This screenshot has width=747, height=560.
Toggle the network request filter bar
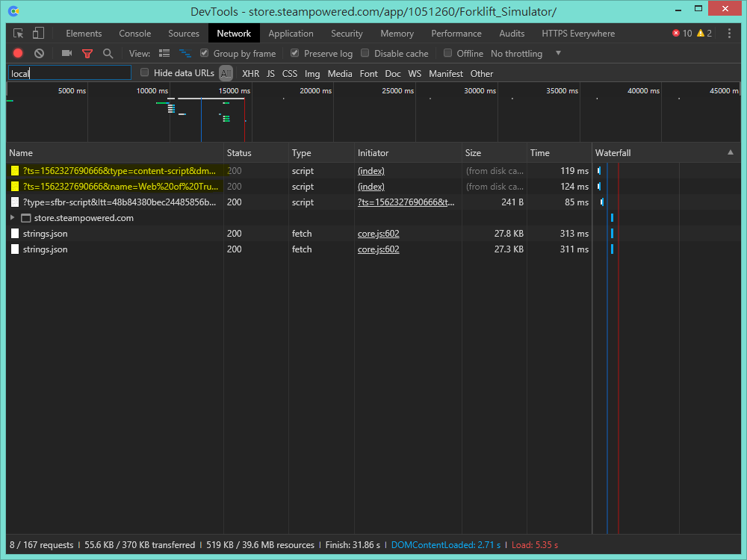click(x=87, y=53)
